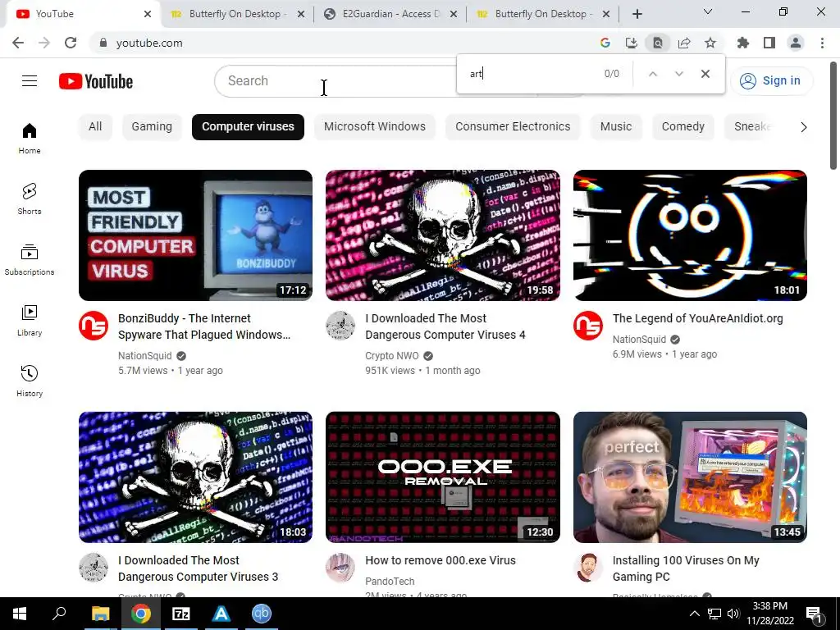Open the Windows Start menu
The height and width of the screenshot is (630, 840).
[20, 614]
